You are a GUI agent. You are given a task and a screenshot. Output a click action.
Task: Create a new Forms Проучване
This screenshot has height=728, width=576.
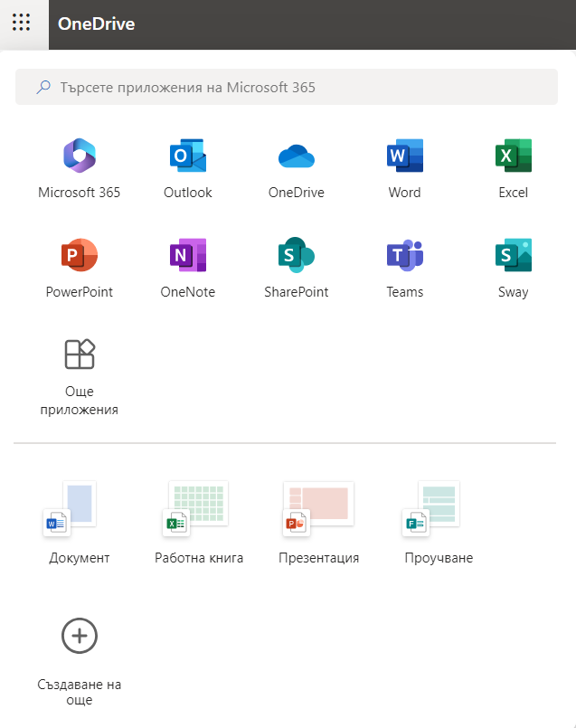[x=439, y=523]
